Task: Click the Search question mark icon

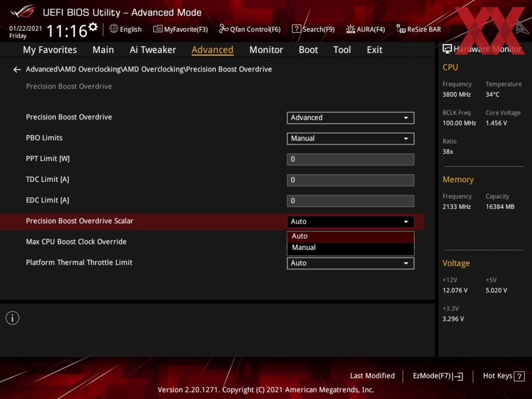Action: [297, 29]
